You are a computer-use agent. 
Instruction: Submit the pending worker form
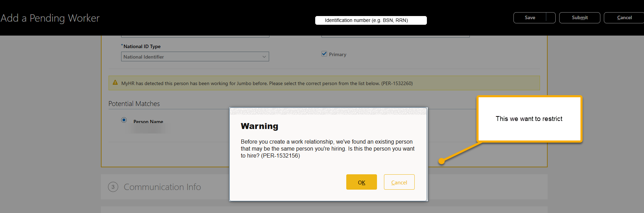579,18
